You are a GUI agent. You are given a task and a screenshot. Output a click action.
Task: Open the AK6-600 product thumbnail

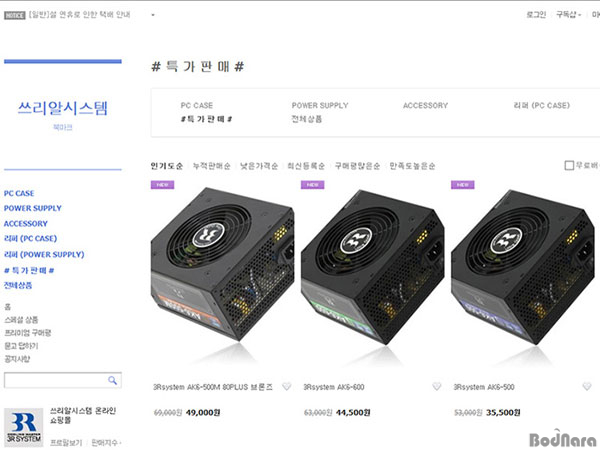click(x=372, y=267)
